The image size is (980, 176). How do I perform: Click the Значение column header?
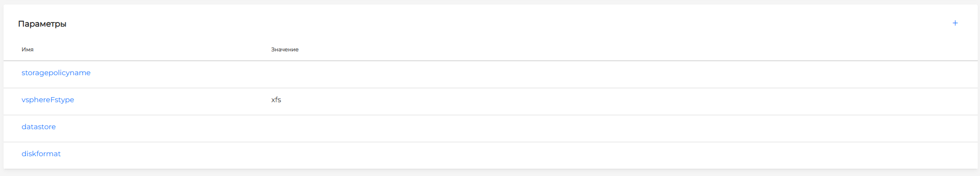point(285,50)
